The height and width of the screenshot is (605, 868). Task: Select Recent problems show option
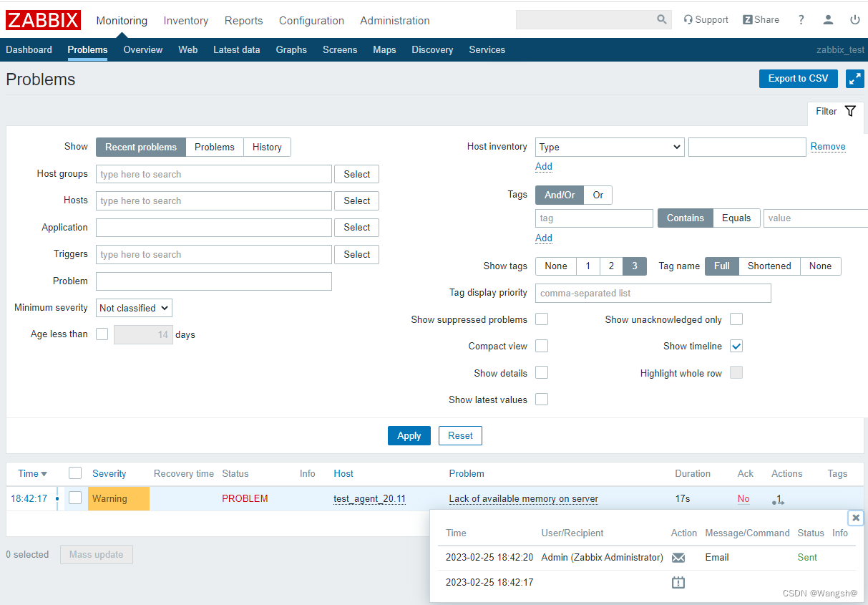[141, 147]
